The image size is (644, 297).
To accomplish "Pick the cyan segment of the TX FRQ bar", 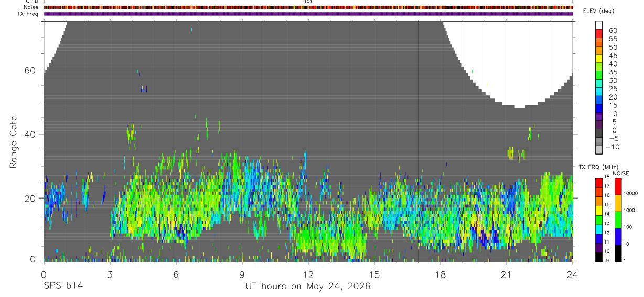I will pos(599,229).
